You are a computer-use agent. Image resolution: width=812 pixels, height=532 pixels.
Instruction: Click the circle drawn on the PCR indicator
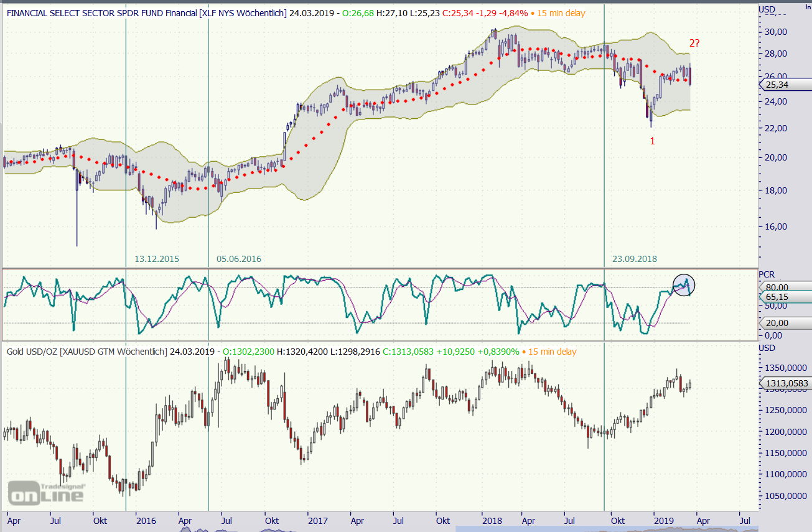[683, 285]
